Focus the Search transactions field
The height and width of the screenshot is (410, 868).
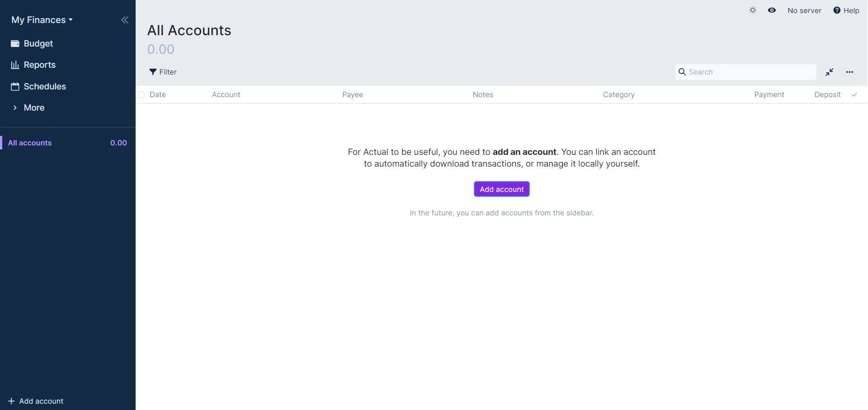tap(750, 72)
